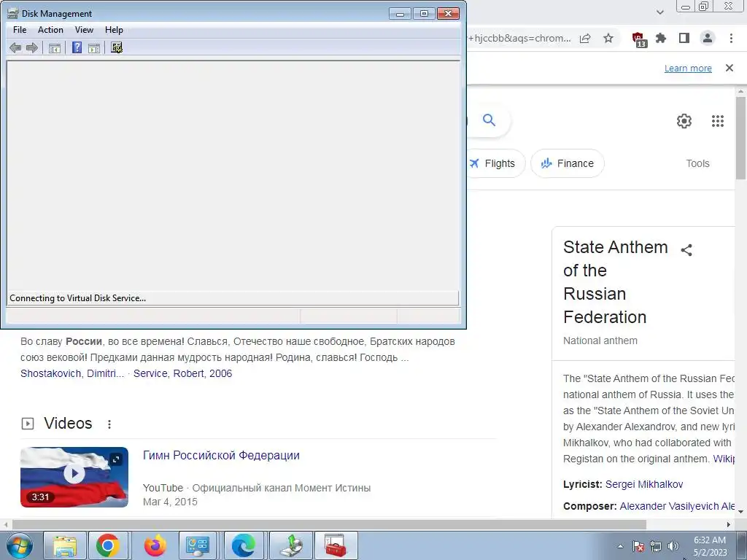The width and height of the screenshot is (747, 560).
Task: Click the Service, Robert, 2006 link
Action: (x=182, y=373)
